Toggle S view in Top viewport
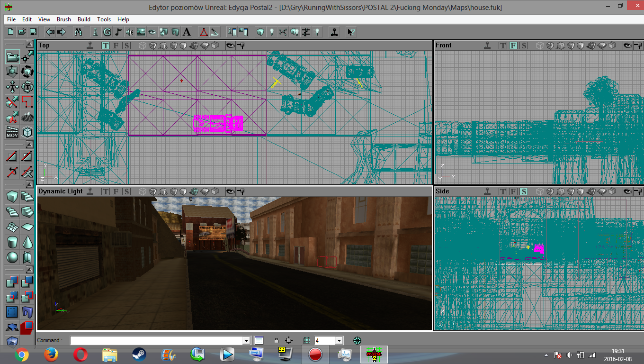 (126, 45)
